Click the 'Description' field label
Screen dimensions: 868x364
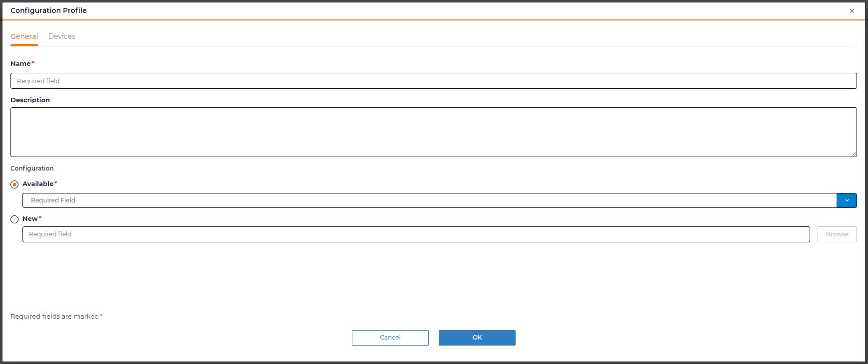(x=30, y=100)
